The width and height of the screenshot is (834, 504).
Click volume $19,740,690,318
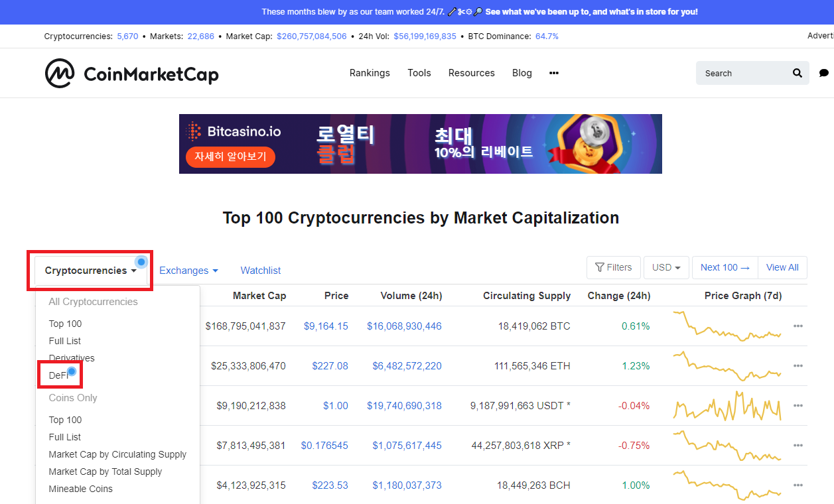point(404,406)
